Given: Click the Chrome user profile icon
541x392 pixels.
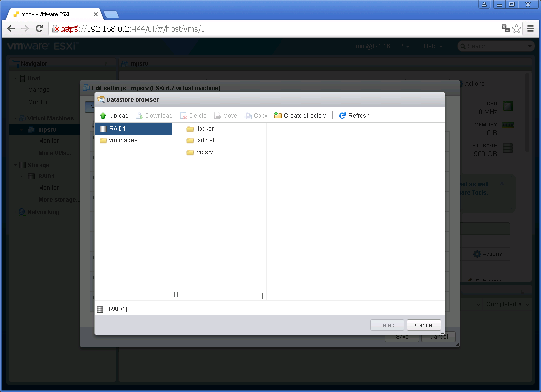Looking at the screenshot, I should [x=484, y=4].
